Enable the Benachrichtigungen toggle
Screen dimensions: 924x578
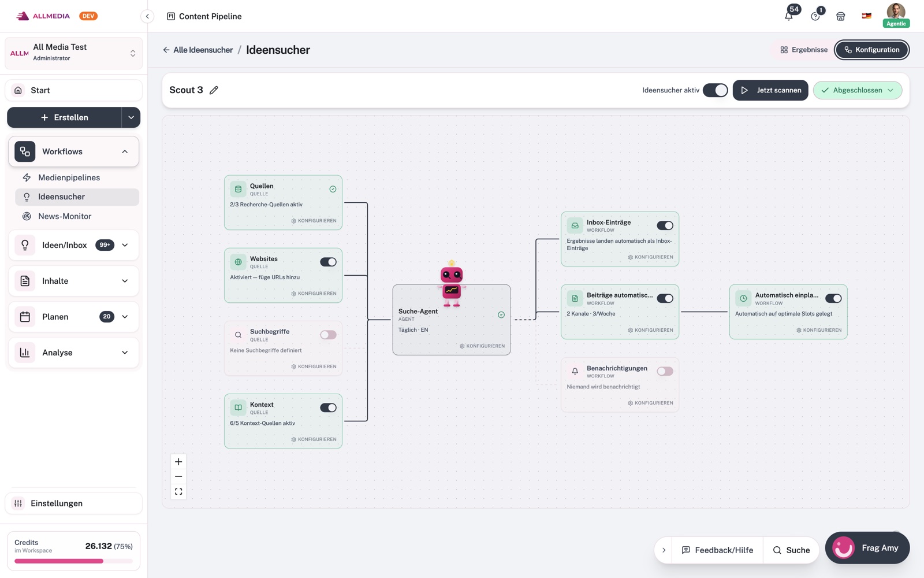point(665,371)
